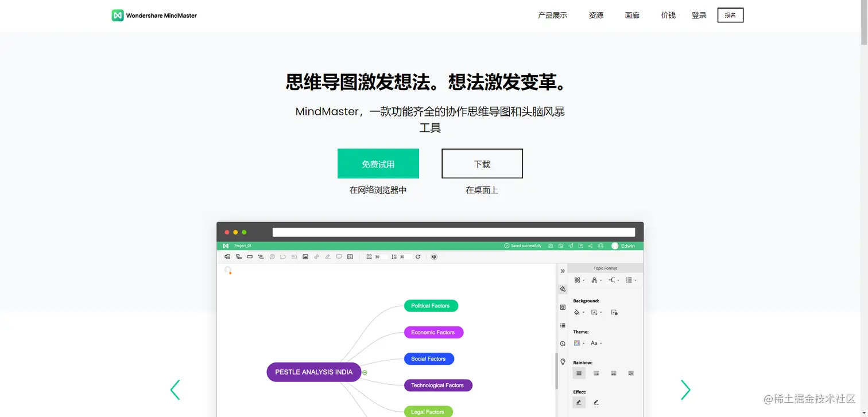Click the 登录 login link
The image size is (868, 417).
(x=699, y=15)
